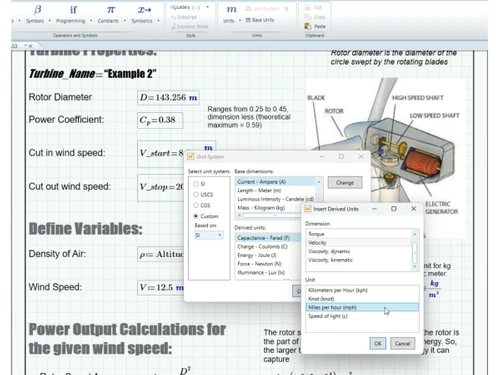500x375 pixels.
Task: Click the Unit System dialog title icon
Action: pyautogui.click(x=191, y=157)
